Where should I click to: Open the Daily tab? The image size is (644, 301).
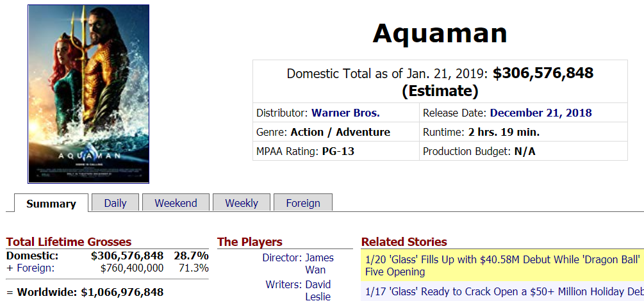coord(115,203)
